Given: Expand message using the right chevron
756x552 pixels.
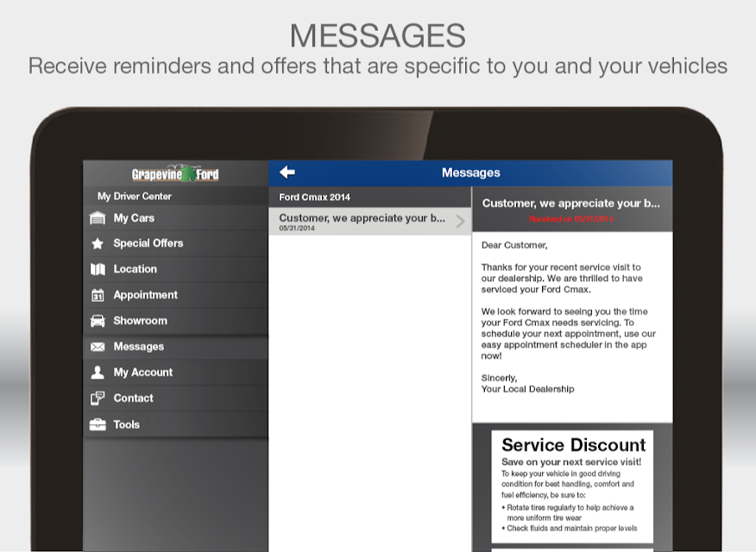Looking at the screenshot, I should pos(461,221).
